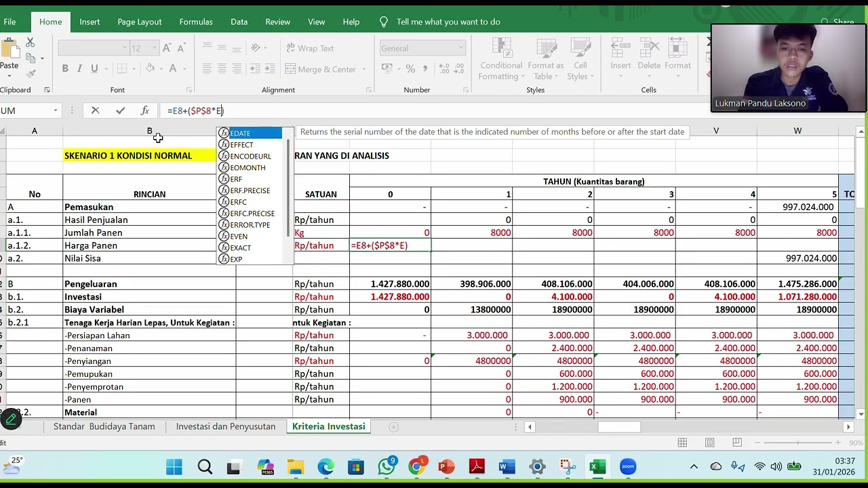868x488 pixels.
Task: Expand the Name Box dropdown arrow
Action: [x=56, y=110]
